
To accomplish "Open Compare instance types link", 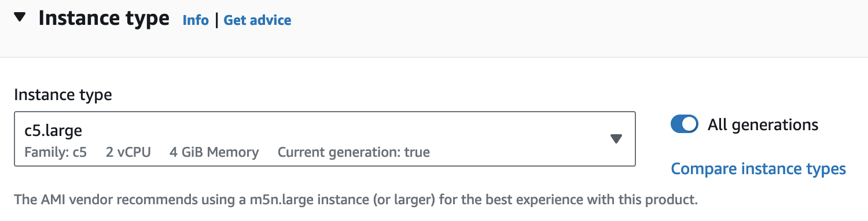I will [758, 169].
